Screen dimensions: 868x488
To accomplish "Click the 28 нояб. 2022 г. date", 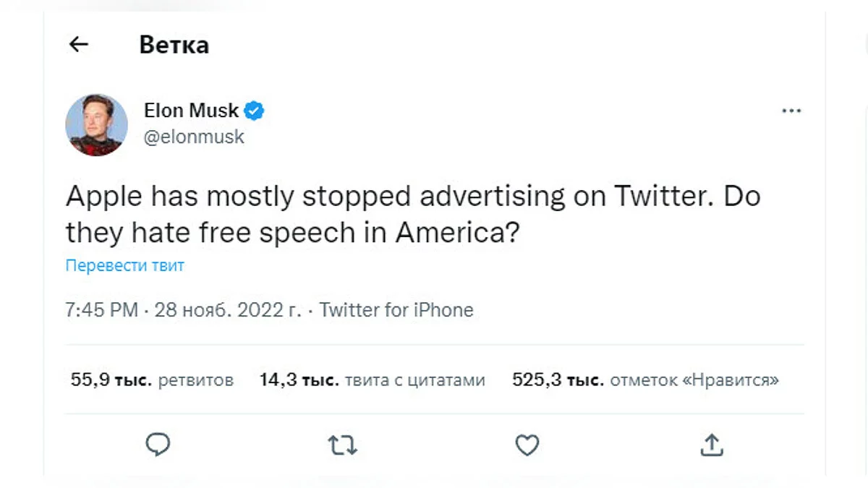I will (228, 310).
